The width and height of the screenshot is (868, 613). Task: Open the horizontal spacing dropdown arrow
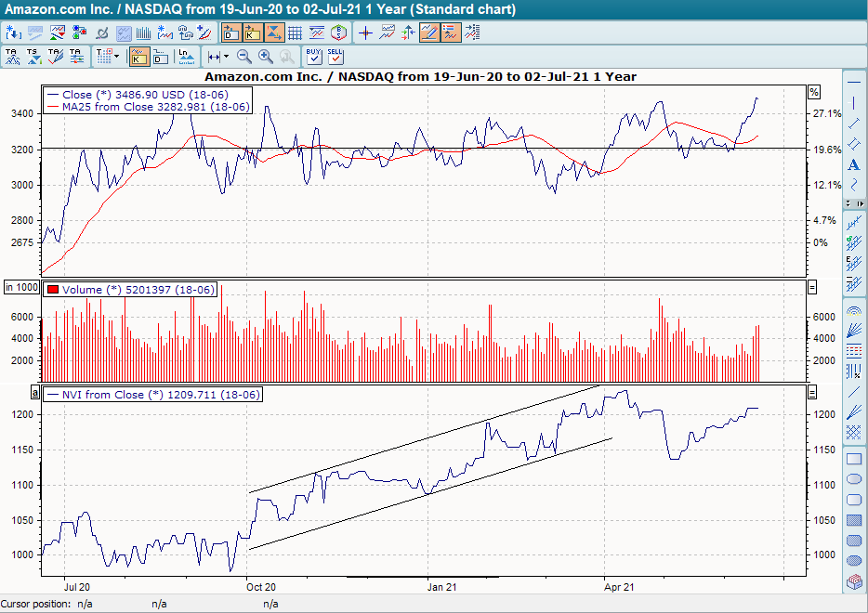[226, 56]
